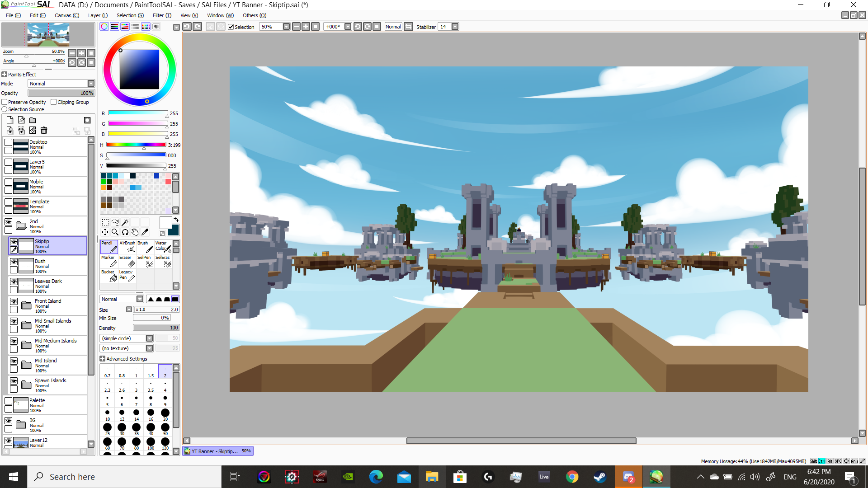Select the AirBrush tool
868x488 pixels.
coord(127,247)
